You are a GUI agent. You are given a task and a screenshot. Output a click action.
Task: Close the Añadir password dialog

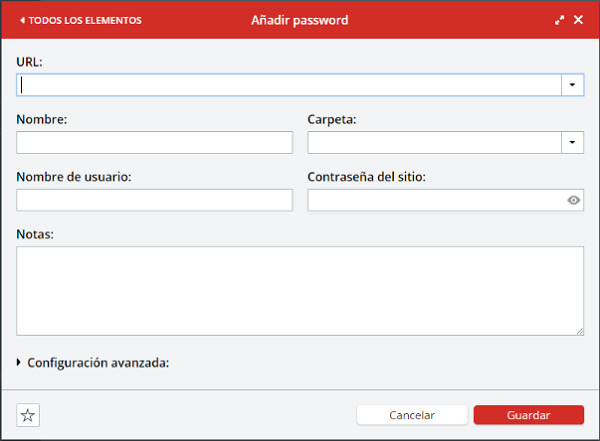[578, 20]
